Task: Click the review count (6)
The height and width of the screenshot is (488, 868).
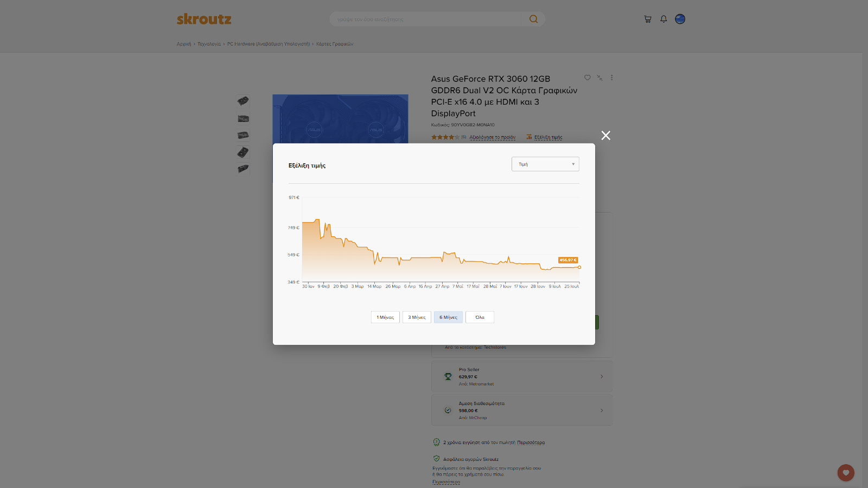Action: (464, 137)
